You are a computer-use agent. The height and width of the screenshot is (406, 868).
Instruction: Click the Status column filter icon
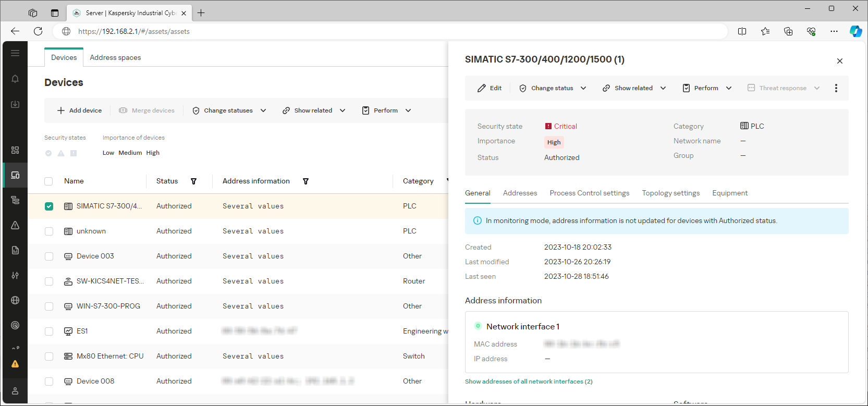(x=193, y=181)
